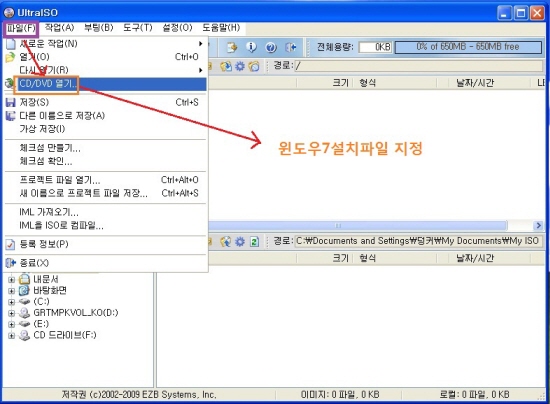This screenshot has width=550, height=404.
Task: Click the blue info icon in the toolbar
Action: (251, 47)
